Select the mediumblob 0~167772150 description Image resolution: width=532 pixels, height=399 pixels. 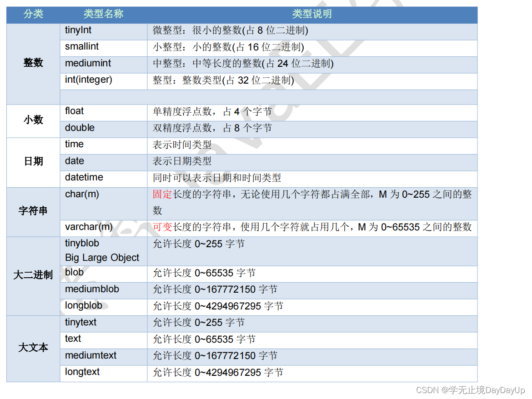[x=312, y=290]
